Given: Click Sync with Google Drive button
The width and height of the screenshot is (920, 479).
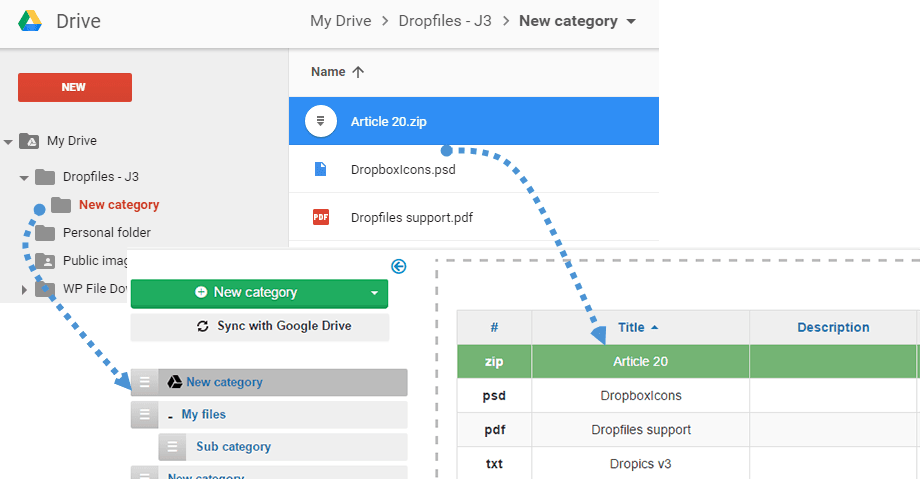Looking at the screenshot, I should [259, 326].
